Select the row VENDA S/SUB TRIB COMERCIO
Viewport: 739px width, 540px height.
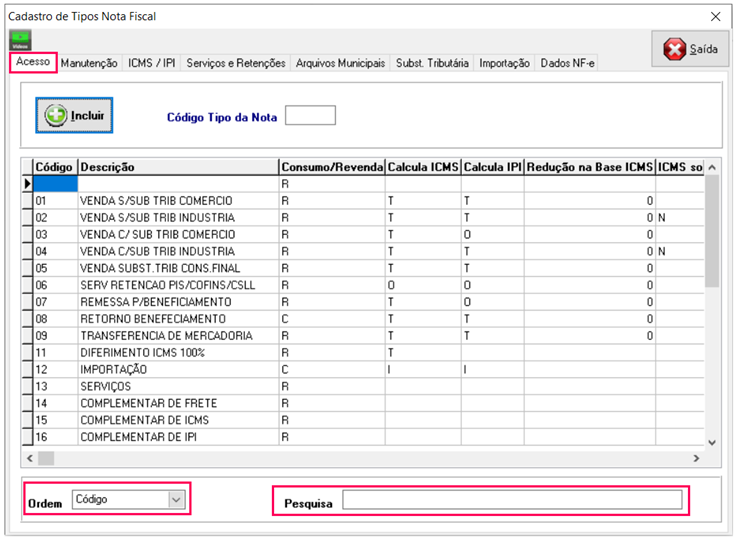[156, 201]
